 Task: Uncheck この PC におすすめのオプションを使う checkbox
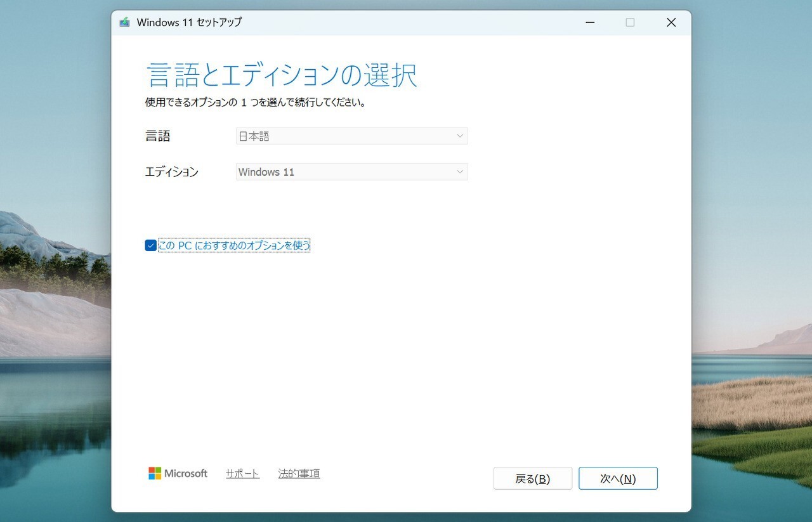[150, 245]
